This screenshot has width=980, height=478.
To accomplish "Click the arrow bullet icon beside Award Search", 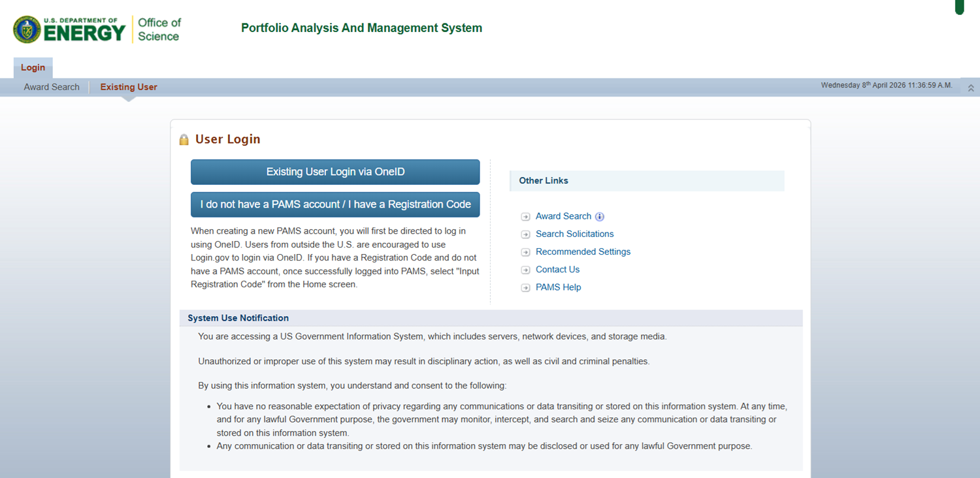I will 525,217.
